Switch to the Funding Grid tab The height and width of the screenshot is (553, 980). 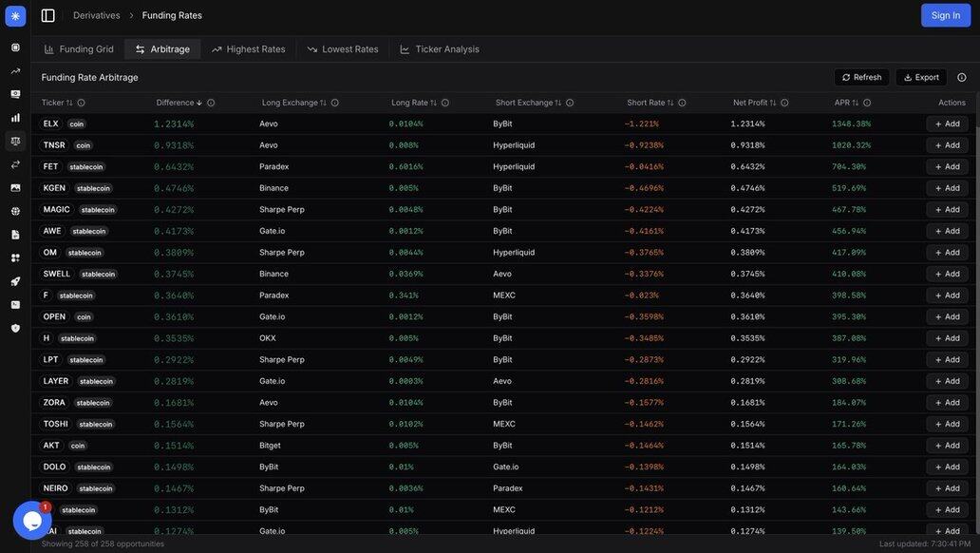pos(79,49)
